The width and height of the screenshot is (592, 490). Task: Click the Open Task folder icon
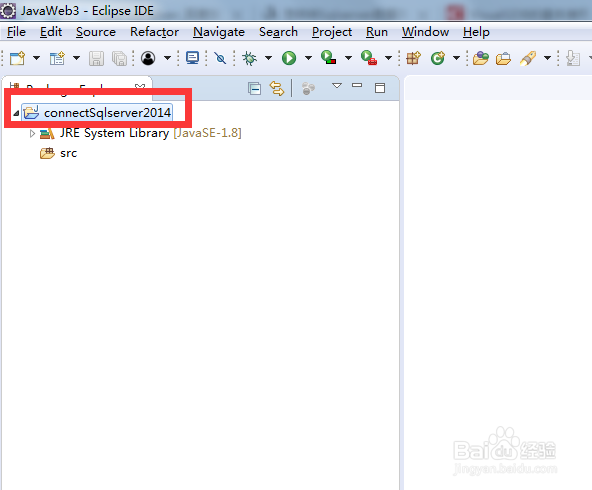(503, 59)
